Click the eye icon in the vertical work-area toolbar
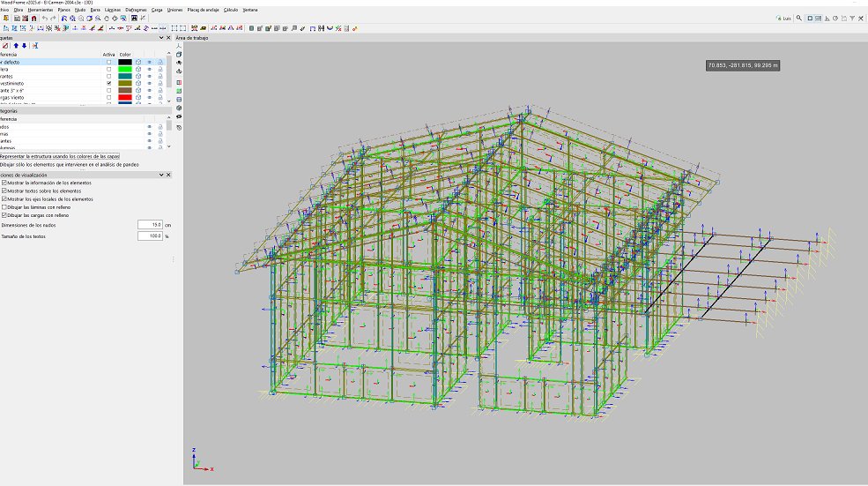868x486 pixels. (179, 116)
